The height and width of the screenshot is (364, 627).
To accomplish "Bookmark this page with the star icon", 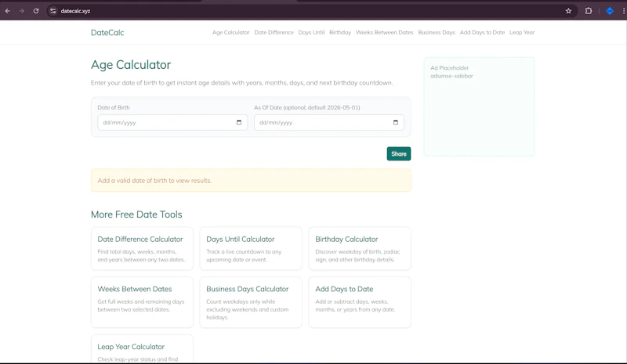I will tap(568, 11).
